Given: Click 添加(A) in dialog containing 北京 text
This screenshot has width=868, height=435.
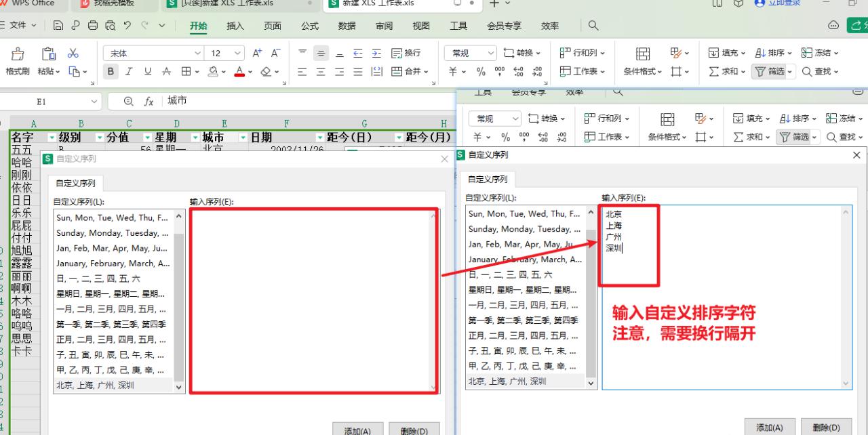Looking at the screenshot, I should click(x=769, y=426).
